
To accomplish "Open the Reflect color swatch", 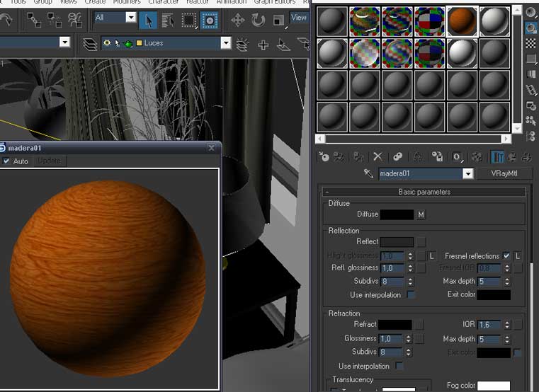I will tap(397, 242).
